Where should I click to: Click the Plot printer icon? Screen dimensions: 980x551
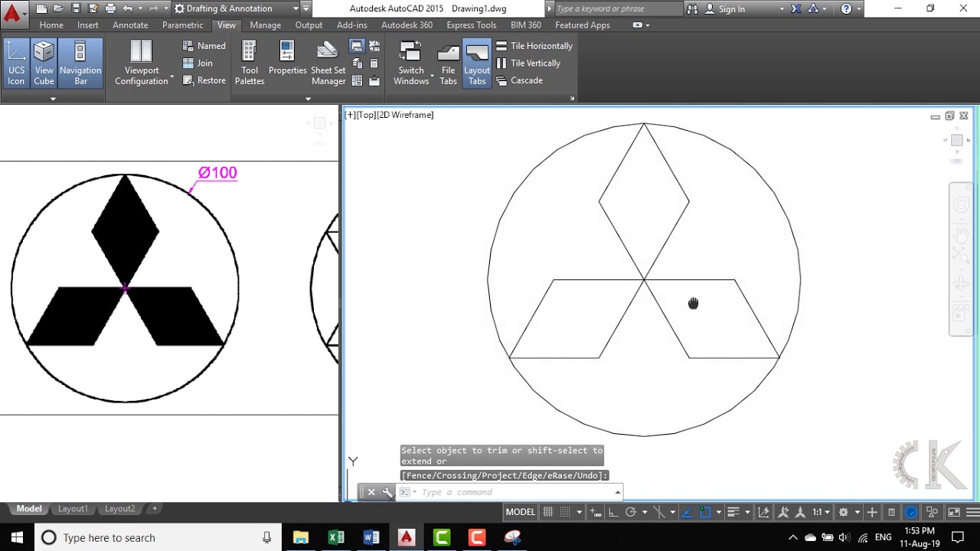pos(110,8)
